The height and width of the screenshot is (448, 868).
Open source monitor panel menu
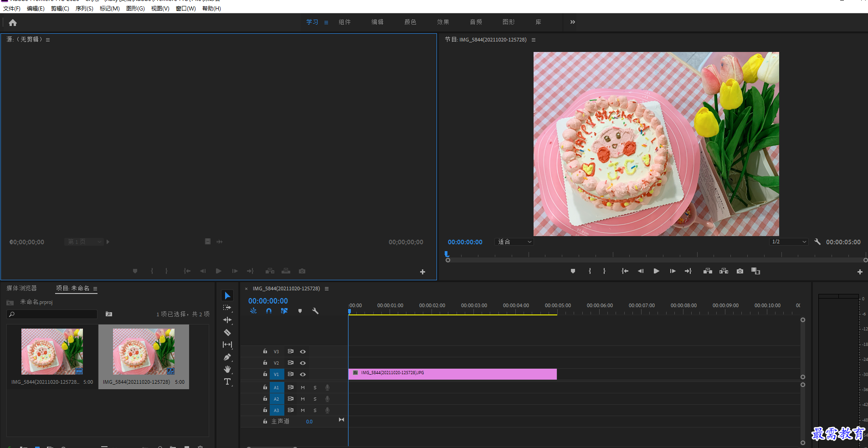click(x=48, y=40)
